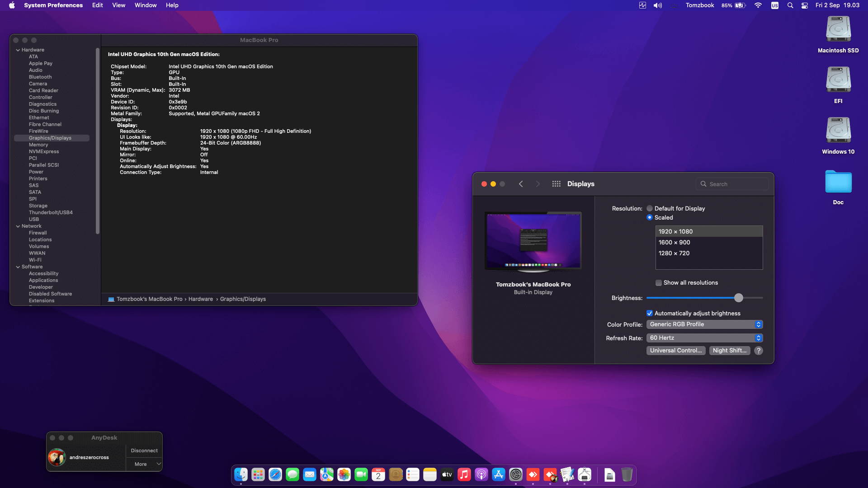Viewport: 868px width, 488px height.
Task: Open the show-all grid icon in Displays
Action: [556, 184]
